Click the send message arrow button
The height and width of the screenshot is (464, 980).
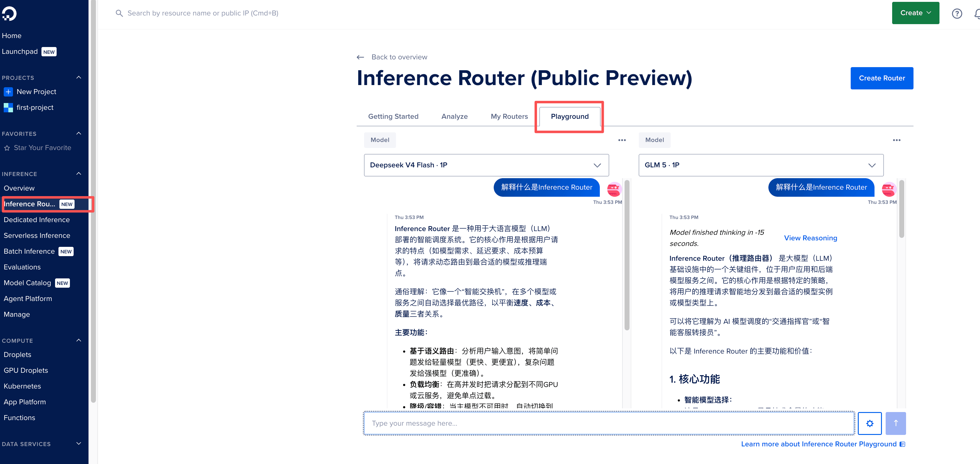coord(896,423)
